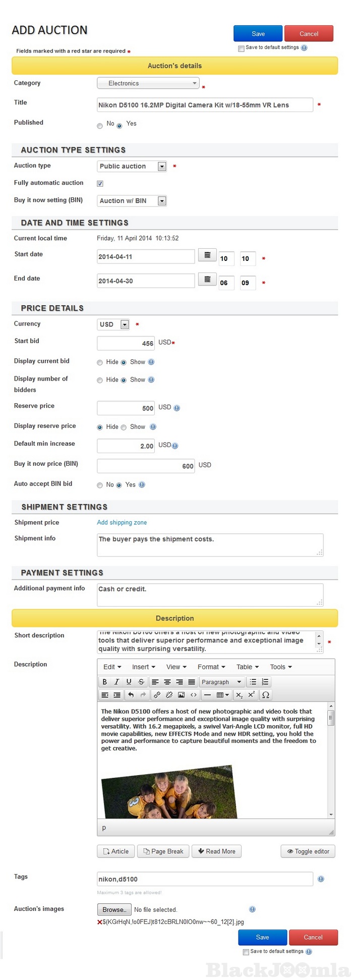Open the Category dropdown showing Electronics
Image resolution: width=353 pixels, height=980 pixels.
[148, 83]
